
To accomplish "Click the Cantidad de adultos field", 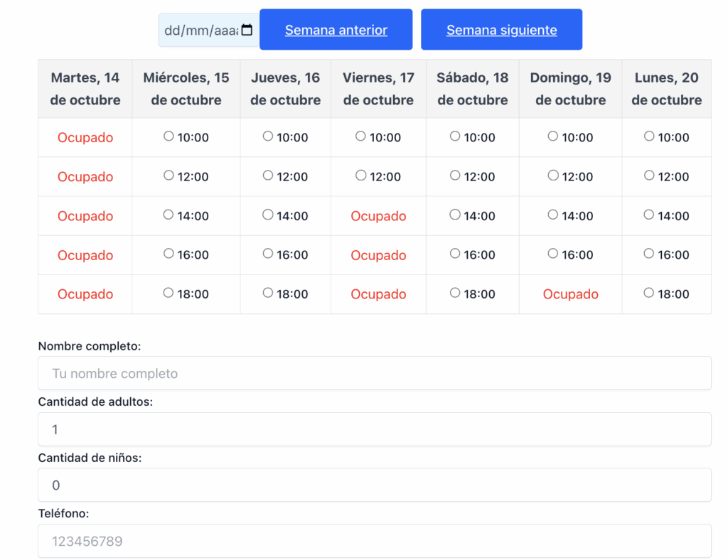I will (374, 429).
